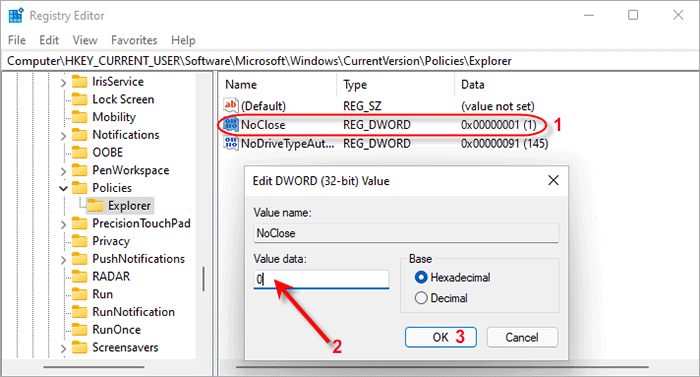Screen dimensions: 700x377
Task: Expand the PushNotifications tree node
Action: [63, 260]
